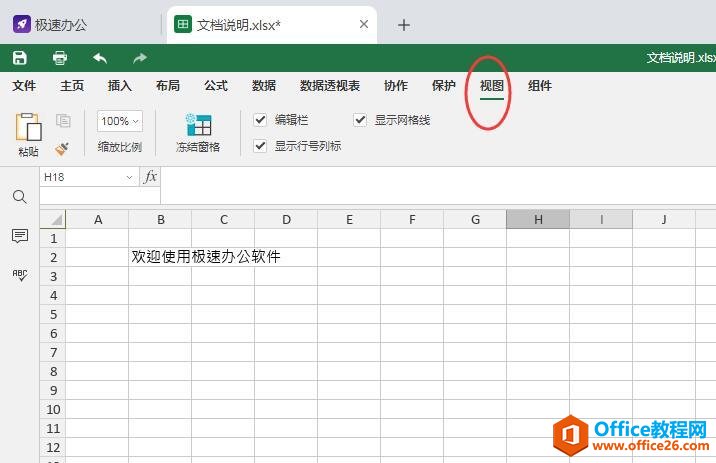This screenshot has height=463, width=716.
Task: Open the 100% zoom dropdown
Action: (x=120, y=121)
